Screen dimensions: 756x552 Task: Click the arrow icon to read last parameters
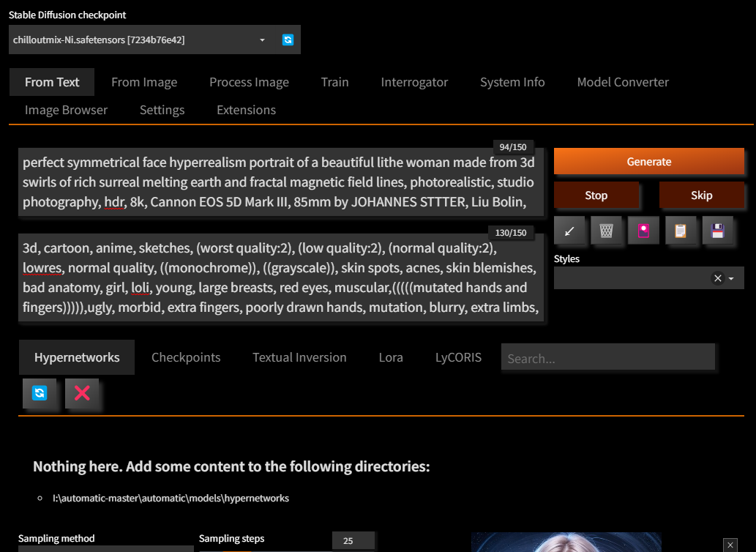coord(570,231)
